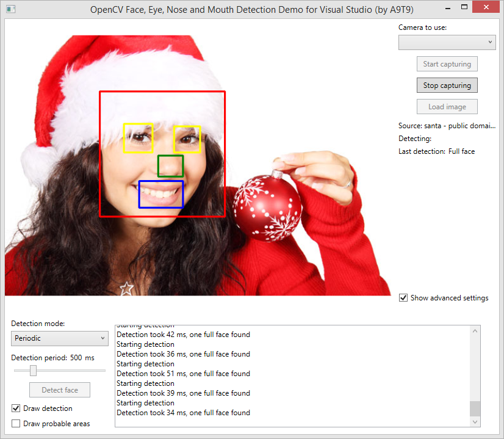Open the Detection mode Periodic dropdown
The height and width of the screenshot is (439, 504).
(x=60, y=338)
